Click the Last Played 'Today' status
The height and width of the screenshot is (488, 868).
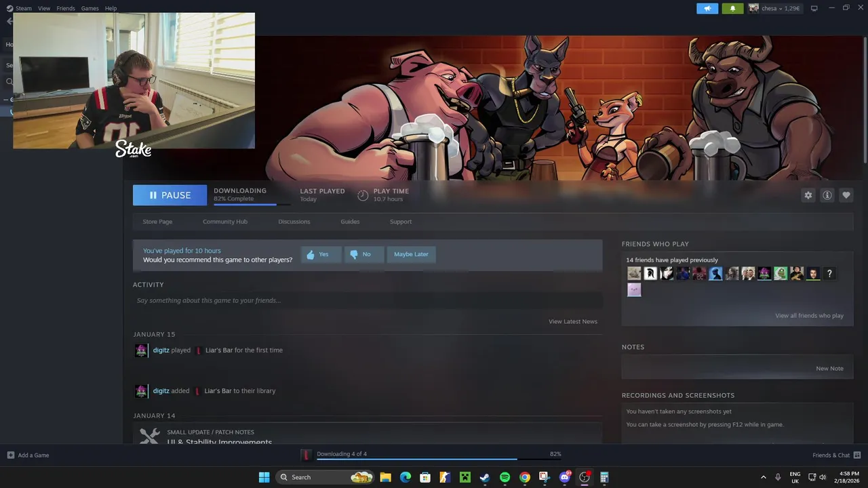click(308, 199)
